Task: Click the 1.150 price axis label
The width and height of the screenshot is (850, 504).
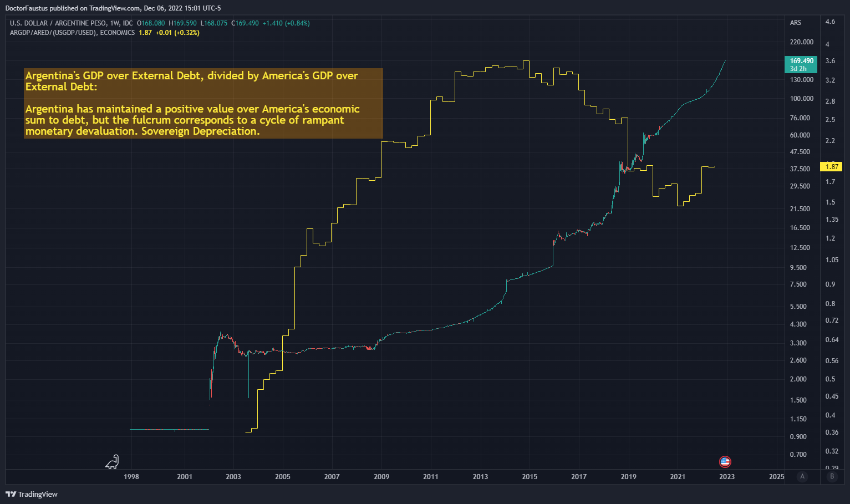Action: point(798,419)
